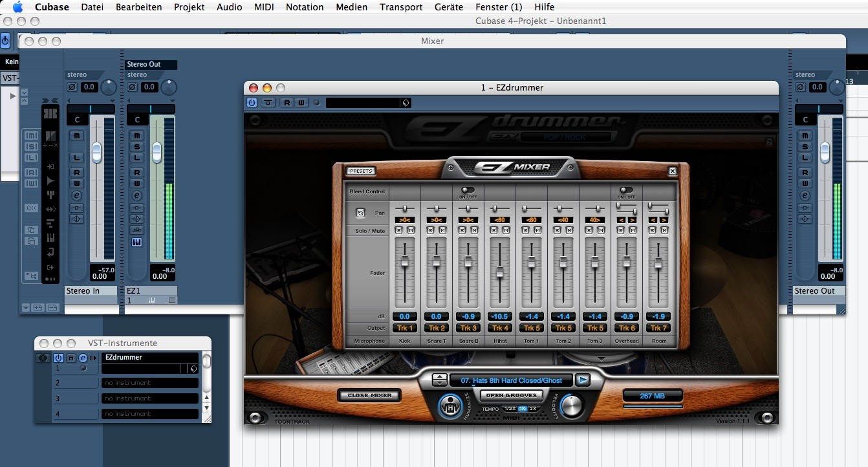The height and width of the screenshot is (467, 868).
Task: Play the Hats 8th groove preview
Action: tap(583, 380)
